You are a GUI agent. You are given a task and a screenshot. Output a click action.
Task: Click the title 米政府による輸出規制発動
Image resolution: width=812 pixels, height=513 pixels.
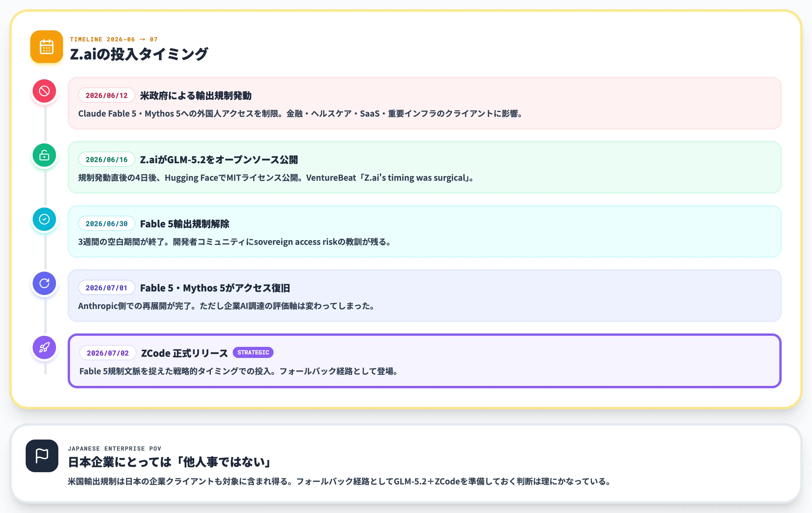pos(196,95)
